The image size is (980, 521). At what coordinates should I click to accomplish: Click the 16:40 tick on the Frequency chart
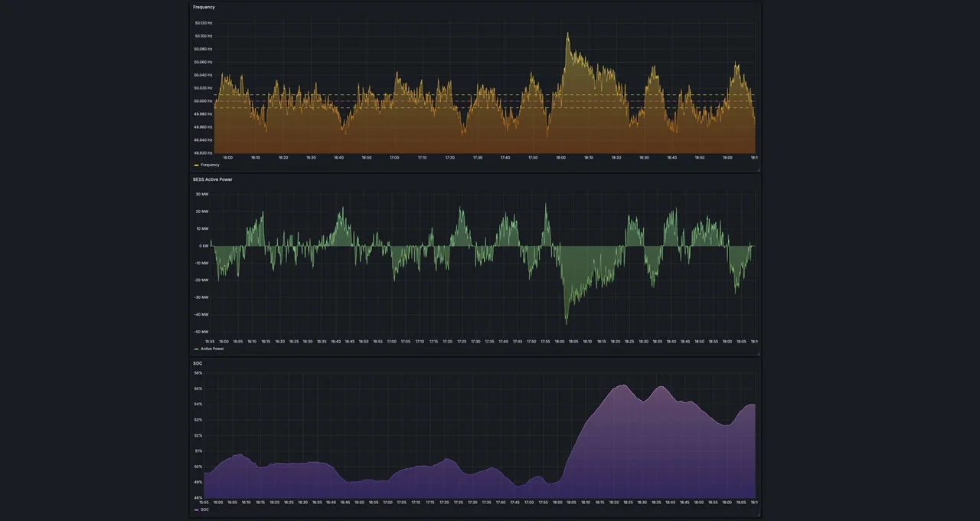coord(339,158)
